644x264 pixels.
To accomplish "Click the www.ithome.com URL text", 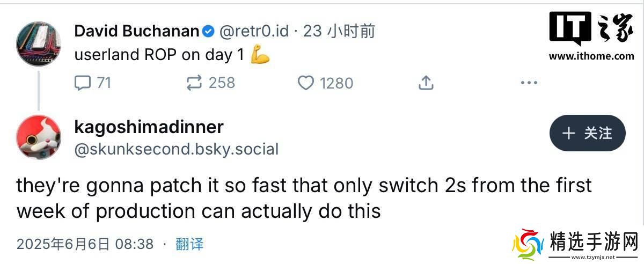I will [591, 56].
